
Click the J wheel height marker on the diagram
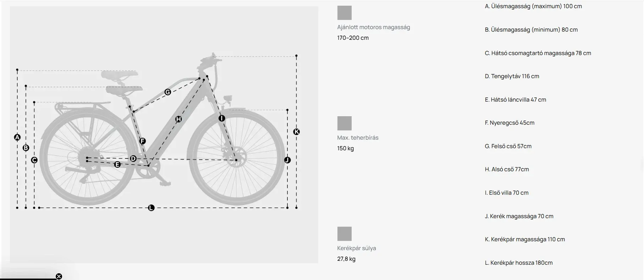point(287,160)
